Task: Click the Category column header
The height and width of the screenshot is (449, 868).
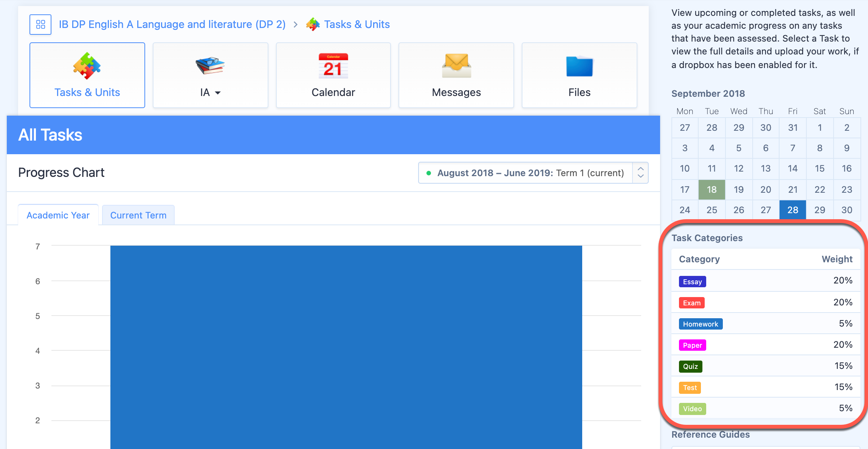Action: click(699, 259)
